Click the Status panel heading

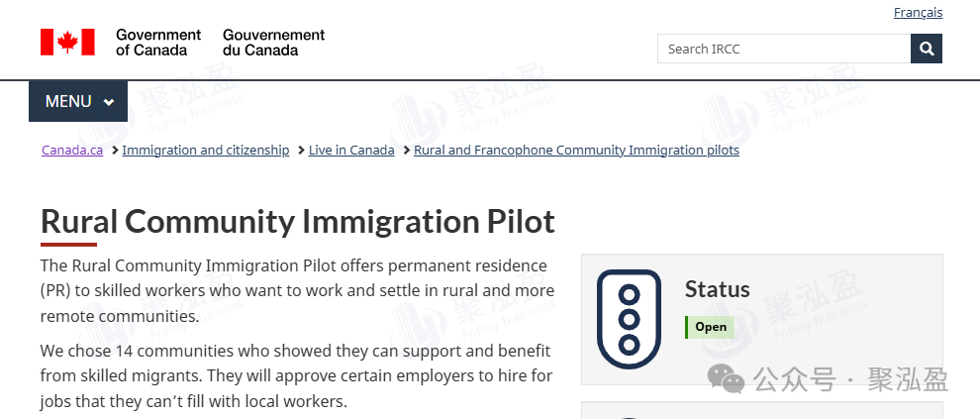(717, 289)
